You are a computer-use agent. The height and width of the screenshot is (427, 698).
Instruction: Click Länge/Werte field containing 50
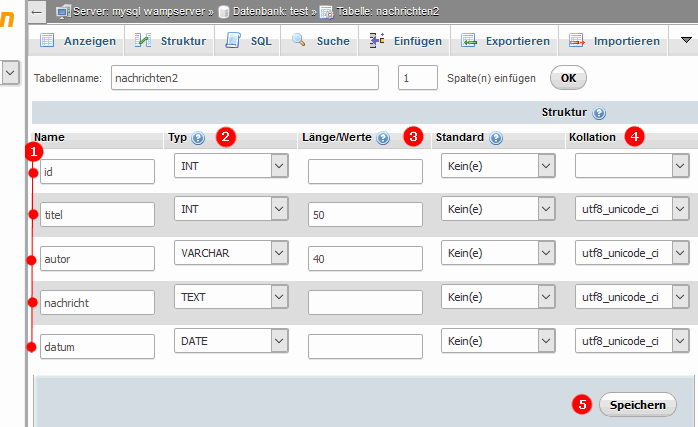pyautogui.click(x=365, y=215)
